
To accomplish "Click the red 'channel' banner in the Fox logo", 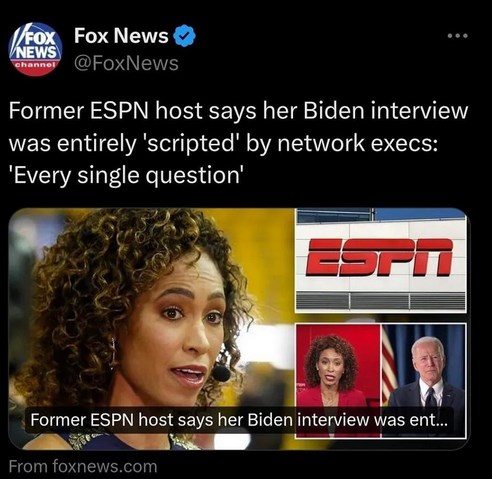I will 35,65.
